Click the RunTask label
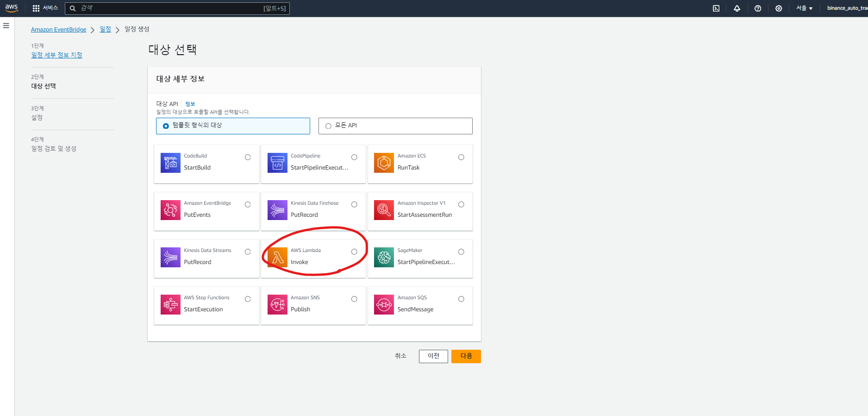The height and width of the screenshot is (416, 868). pyautogui.click(x=408, y=168)
